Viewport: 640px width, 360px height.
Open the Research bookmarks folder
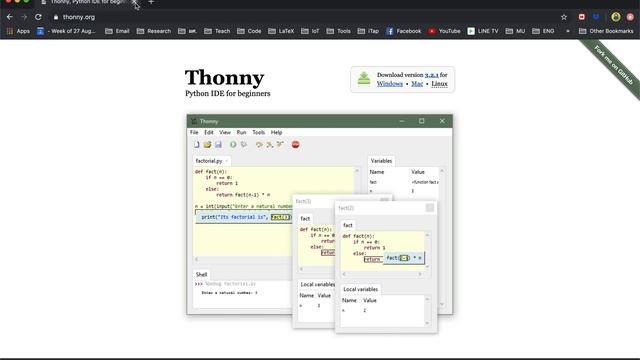pyautogui.click(x=154, y=31)
